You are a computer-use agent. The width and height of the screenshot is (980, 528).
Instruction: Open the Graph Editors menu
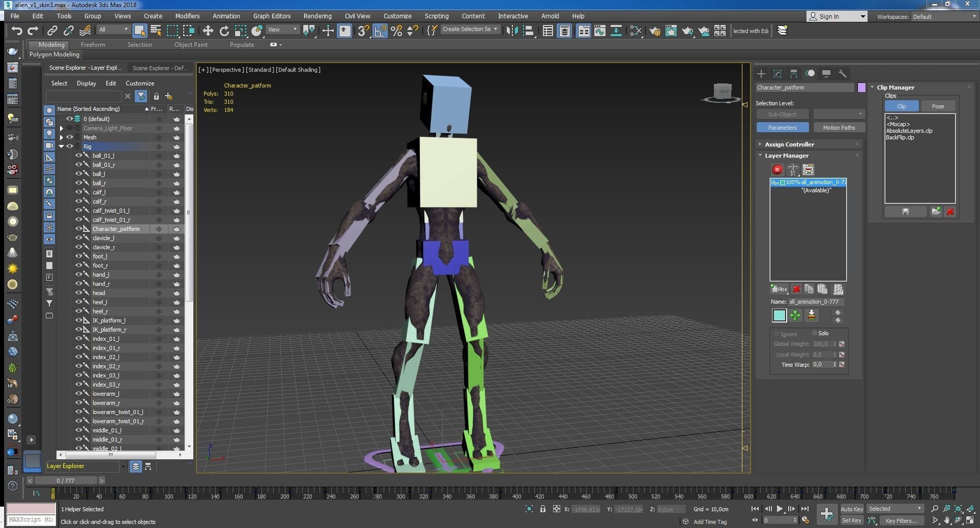pos(272,16)
